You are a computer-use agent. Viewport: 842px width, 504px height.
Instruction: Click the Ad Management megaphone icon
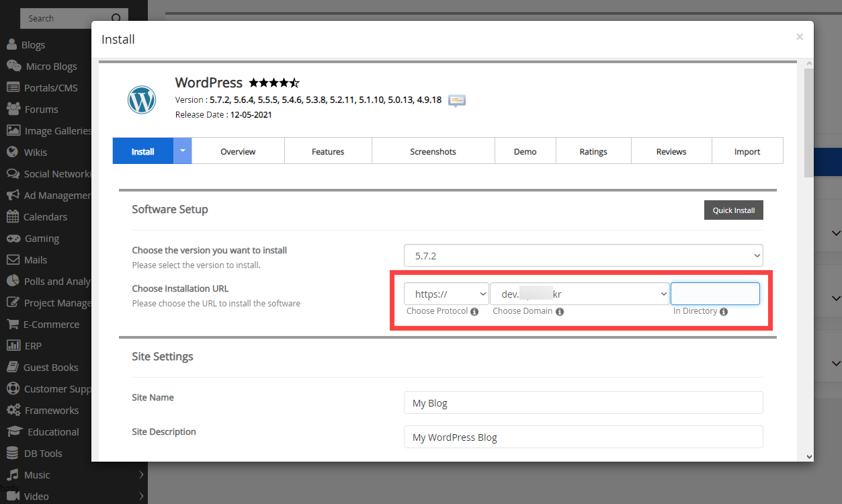[x=13, y=195]
